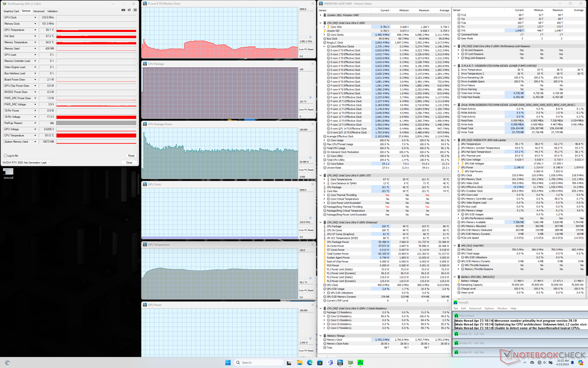Open Microsoft Edge from the taskbar

[x=310, y=362]
